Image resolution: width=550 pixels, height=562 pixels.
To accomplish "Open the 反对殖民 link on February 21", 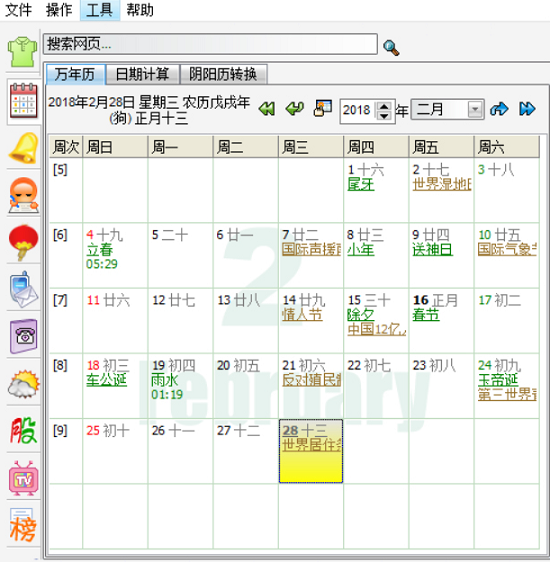I will pyautogui.click(x=311, y=380).
